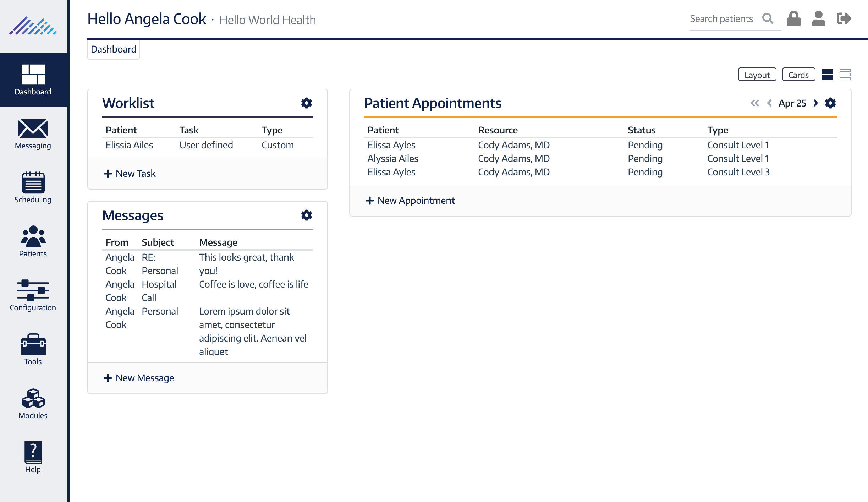Click the logout arrow icon
Image resolution: width=868 pixels, height=502 pixels.
coord(844,19)
